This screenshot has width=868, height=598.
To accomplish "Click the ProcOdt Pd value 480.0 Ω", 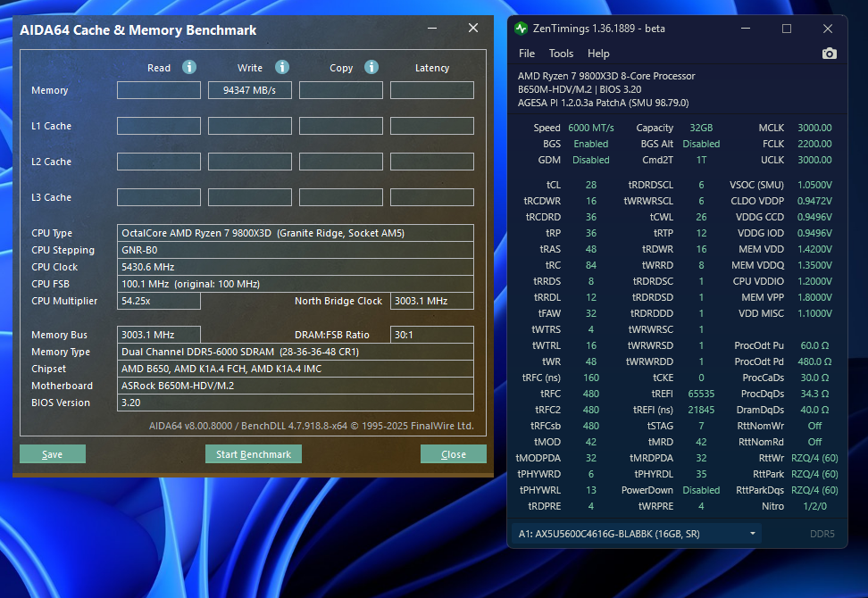I will pos(814,361).
